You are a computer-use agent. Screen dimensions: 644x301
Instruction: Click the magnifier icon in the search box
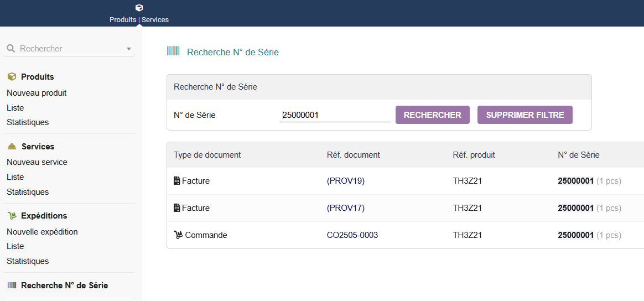coord(11,49)
